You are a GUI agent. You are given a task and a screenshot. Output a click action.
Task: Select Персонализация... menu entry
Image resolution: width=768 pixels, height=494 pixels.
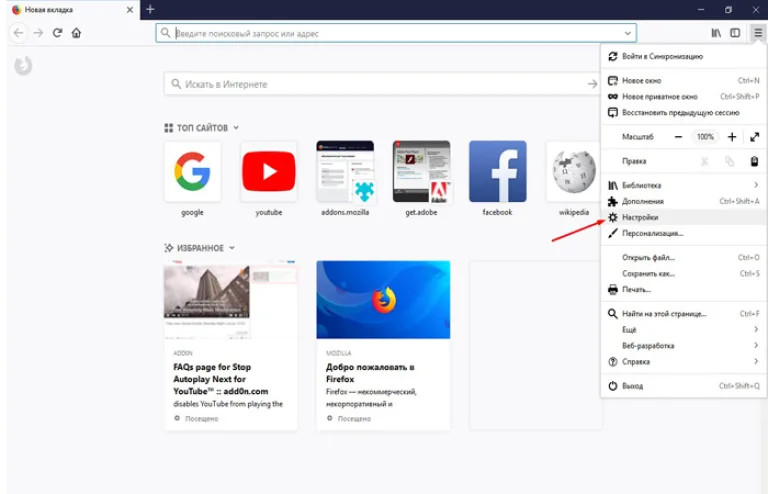click(x=684, y=234)
